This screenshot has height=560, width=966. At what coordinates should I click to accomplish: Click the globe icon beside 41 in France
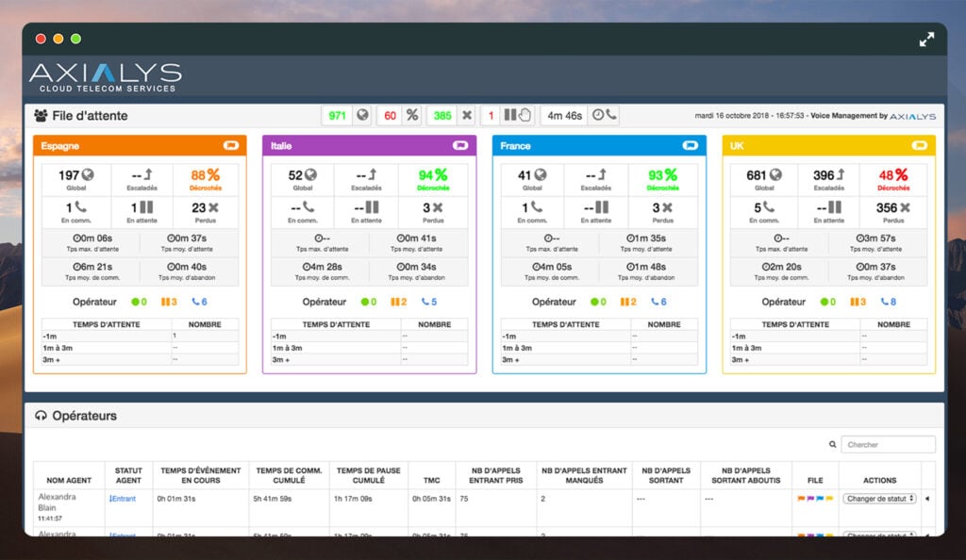[541, 175]
